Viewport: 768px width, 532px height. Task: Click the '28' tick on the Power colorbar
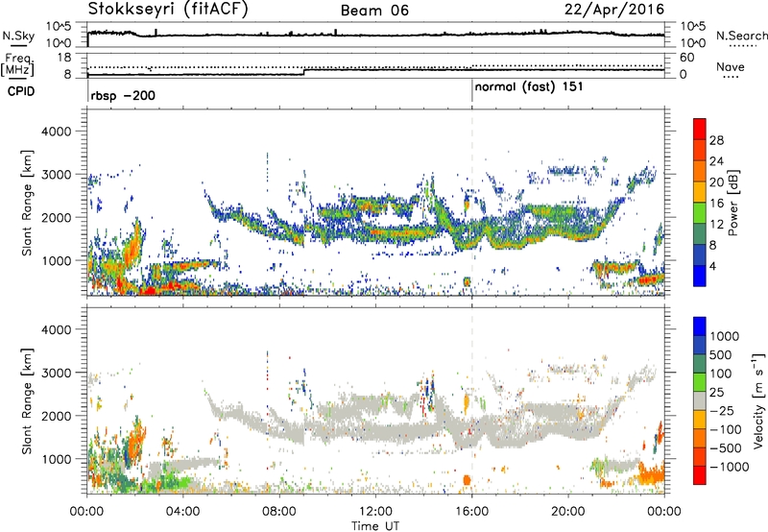click(716, 140)
